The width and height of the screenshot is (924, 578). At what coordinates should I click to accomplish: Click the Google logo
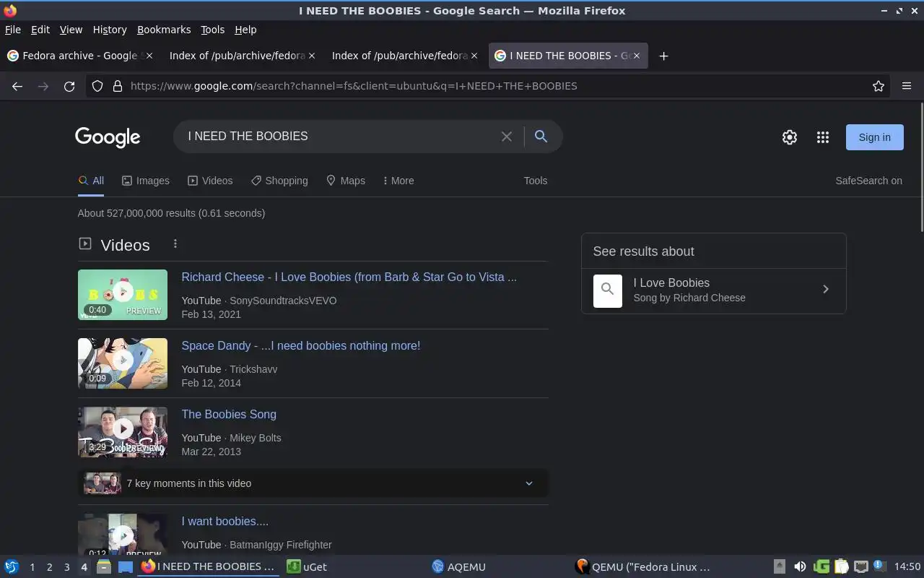[x=108, y=137]
